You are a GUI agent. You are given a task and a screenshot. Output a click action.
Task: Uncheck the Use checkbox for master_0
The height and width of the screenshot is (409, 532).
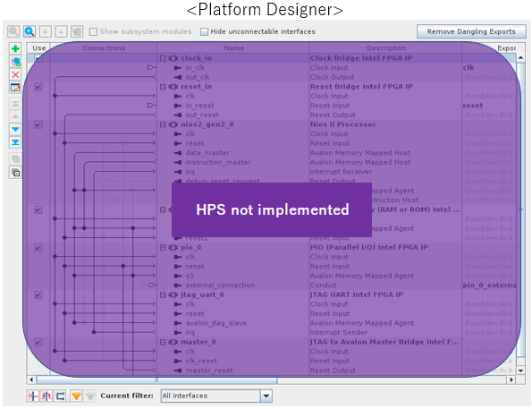tap(38, 342)
